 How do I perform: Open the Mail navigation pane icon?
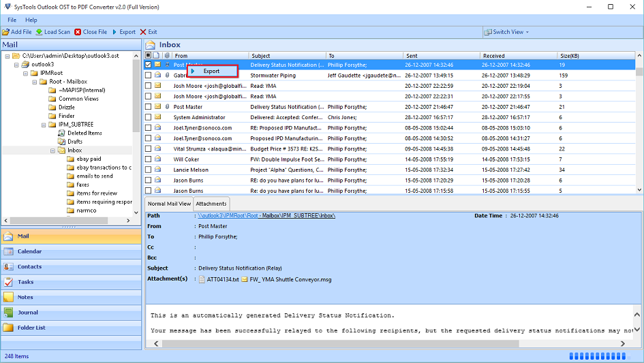pos(8,236)
